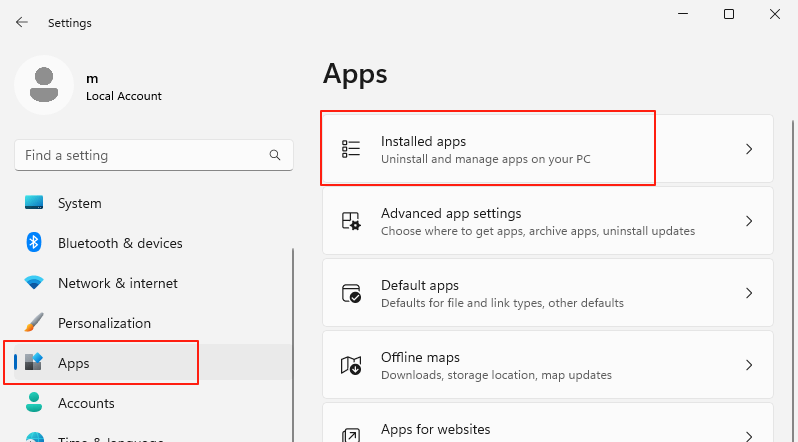Click the Default apps icon

[x=351, y=293]
